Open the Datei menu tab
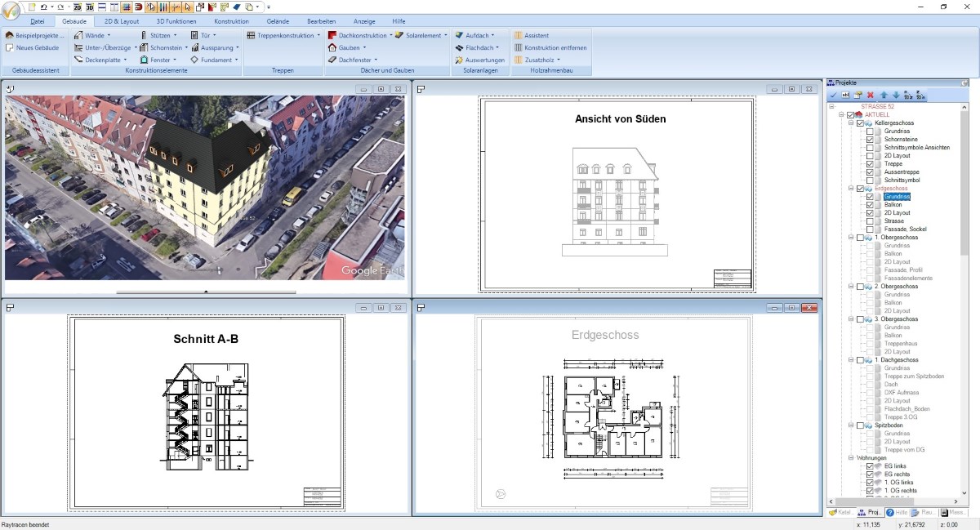This screenshot has width=980, height=530. [x=38, y=21]
